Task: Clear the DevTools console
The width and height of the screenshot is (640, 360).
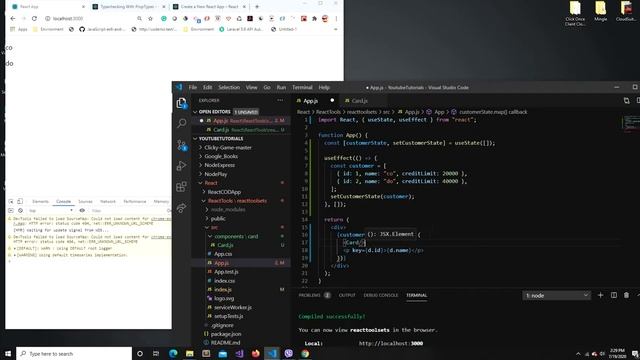Action: point(20,210)
